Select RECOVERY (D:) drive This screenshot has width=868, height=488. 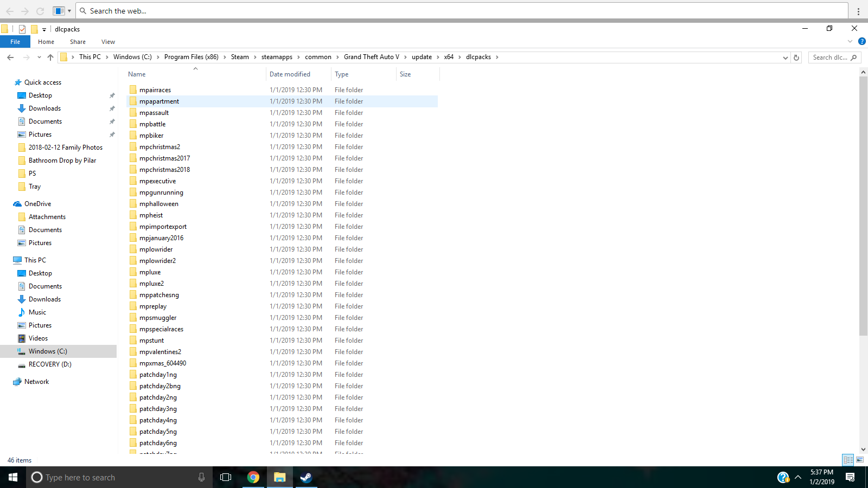tap(50, 364)
